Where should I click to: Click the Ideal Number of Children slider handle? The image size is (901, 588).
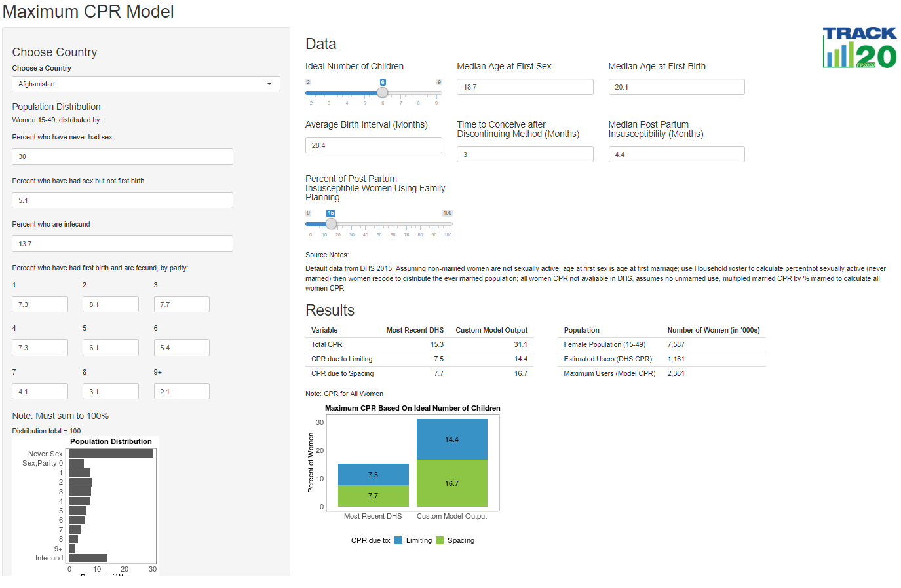tap(383, 92)
